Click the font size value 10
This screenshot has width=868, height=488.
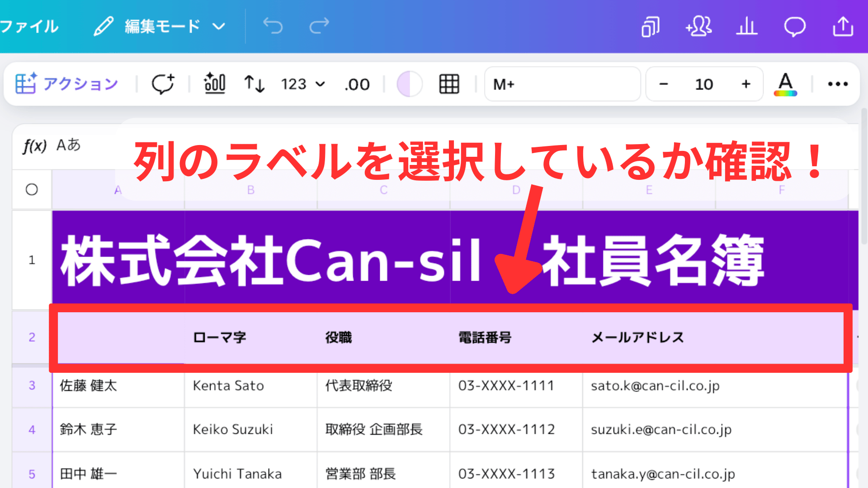point(704,84)
